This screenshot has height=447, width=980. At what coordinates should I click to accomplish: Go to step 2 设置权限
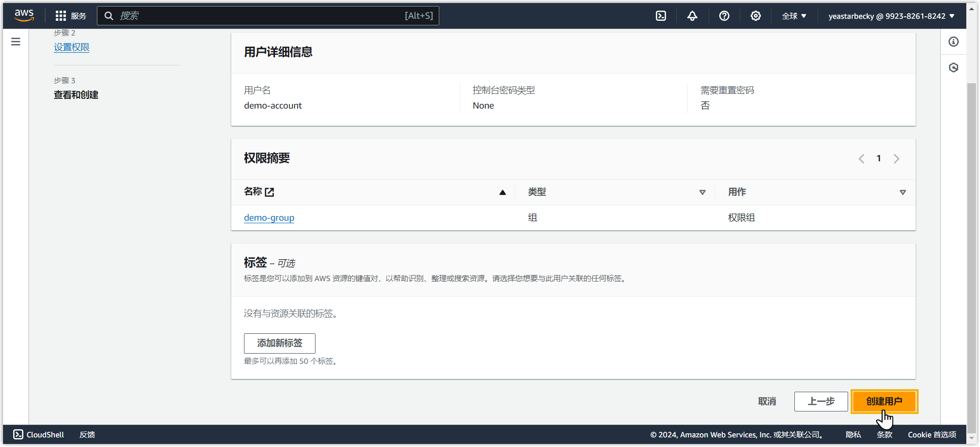click(x=72, y=47)
